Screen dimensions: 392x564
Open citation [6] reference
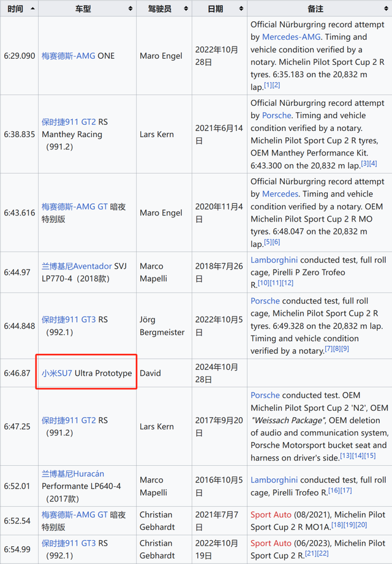pyautogui.click(x=276, y=242)
